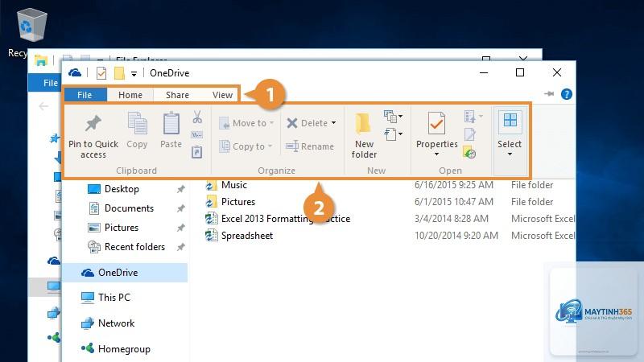
Task: Unpin Desktop using its pin icon
Action: coord(180,189)
